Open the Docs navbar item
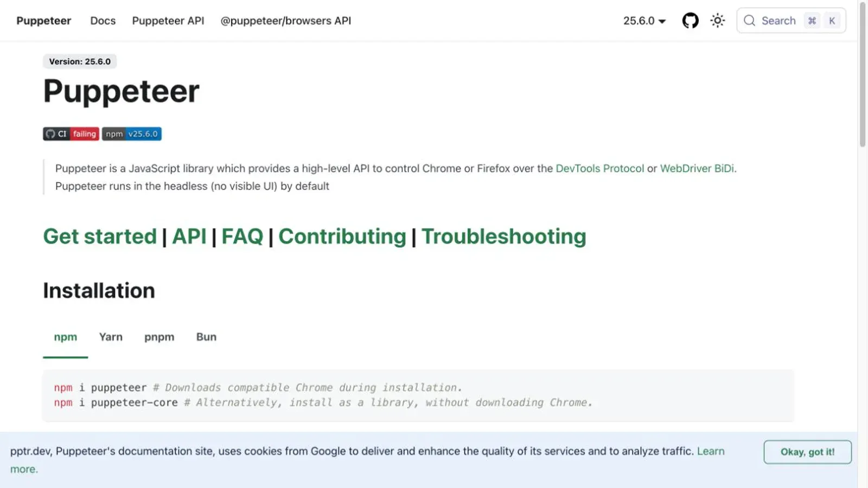 pyautogui.click(x=103, y=21)
